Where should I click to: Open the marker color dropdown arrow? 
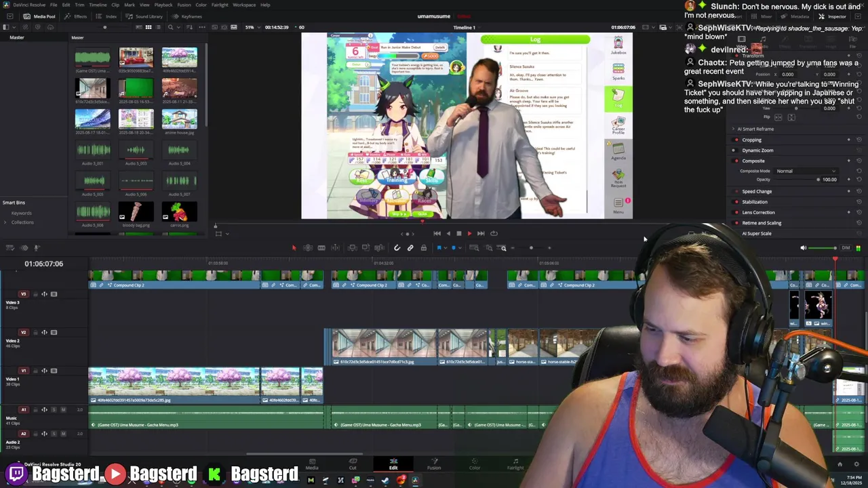[x=460, y=248]
